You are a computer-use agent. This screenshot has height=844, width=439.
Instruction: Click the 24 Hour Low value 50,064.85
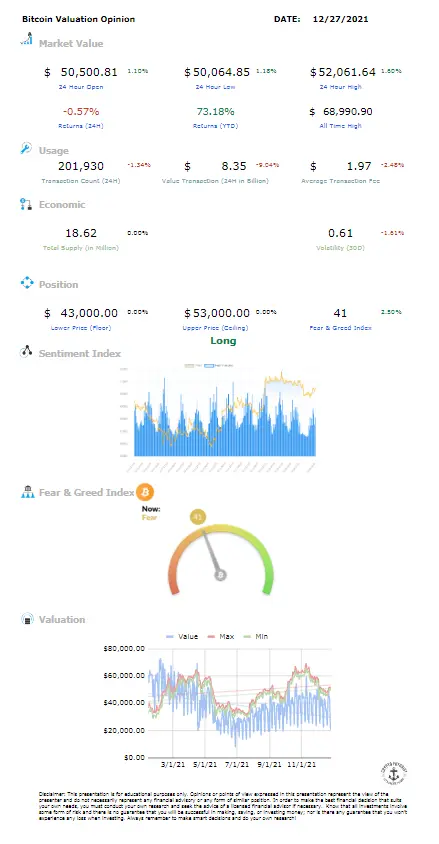point(221,72)
